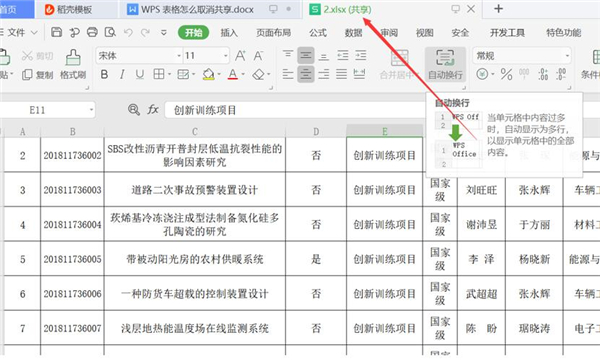Click the distributed alignment icon
Viewport: 600px width, 363px height.
[359, 74]
